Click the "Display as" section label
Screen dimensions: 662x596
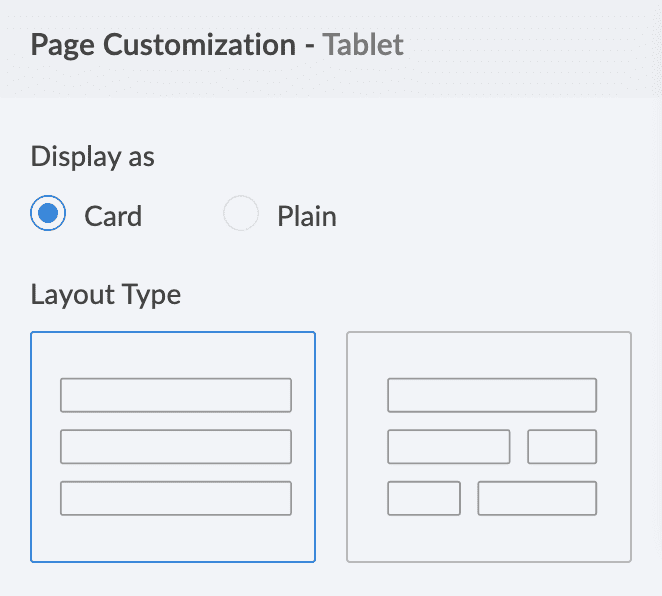93,156
